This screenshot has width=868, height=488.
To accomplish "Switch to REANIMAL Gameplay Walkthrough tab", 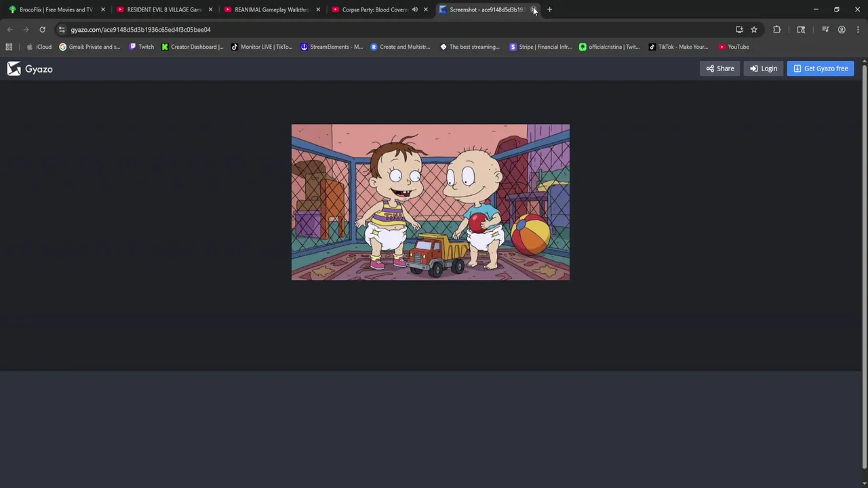I will pyautogui.click(x=271, y=9).
